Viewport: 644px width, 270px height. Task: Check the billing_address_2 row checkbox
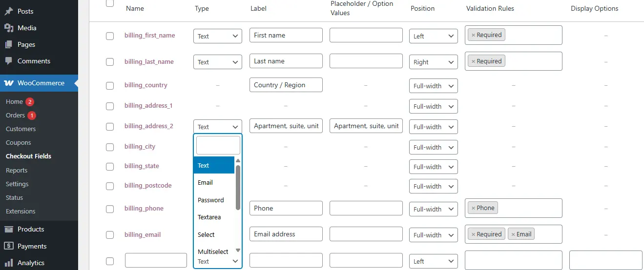point(110,127)
